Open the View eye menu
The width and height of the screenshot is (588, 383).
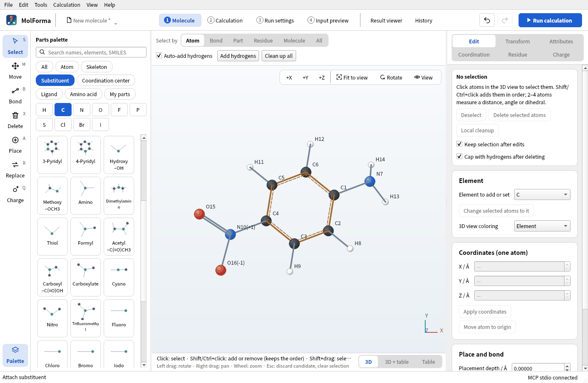click(x=423, y=77)
